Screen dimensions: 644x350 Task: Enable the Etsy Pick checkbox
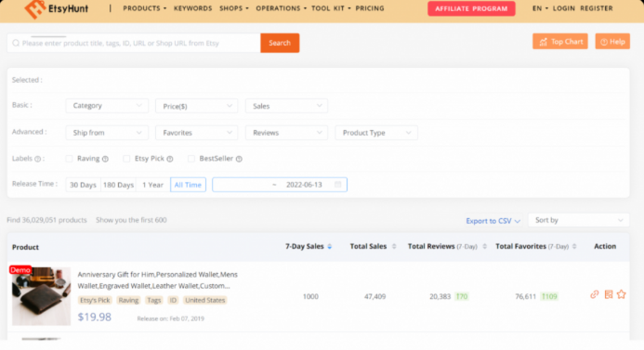[x=126, y=159]
